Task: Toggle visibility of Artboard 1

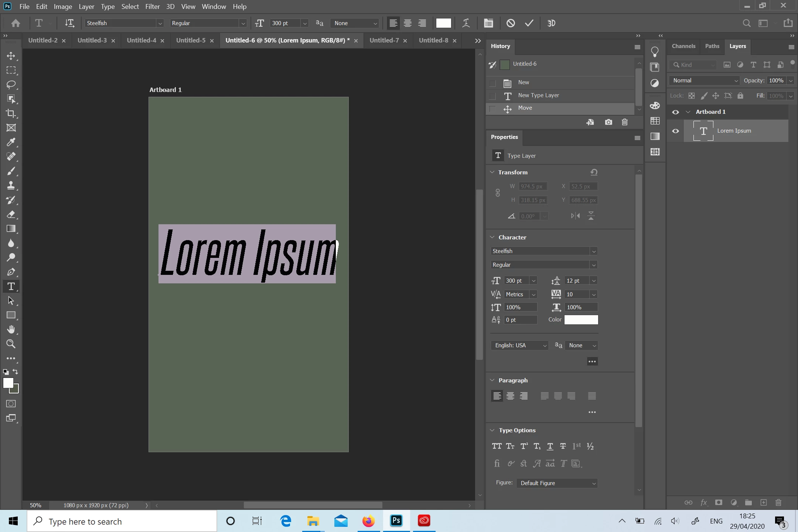Action: click(x=675, y=112)
